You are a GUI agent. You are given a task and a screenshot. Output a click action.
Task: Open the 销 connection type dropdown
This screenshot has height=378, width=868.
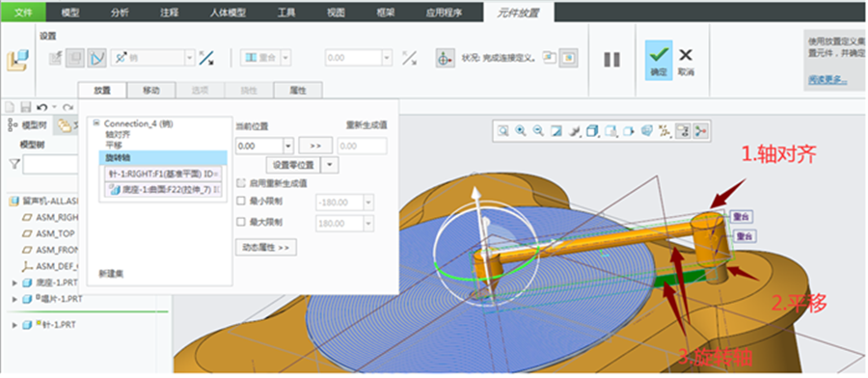point(190,58)
